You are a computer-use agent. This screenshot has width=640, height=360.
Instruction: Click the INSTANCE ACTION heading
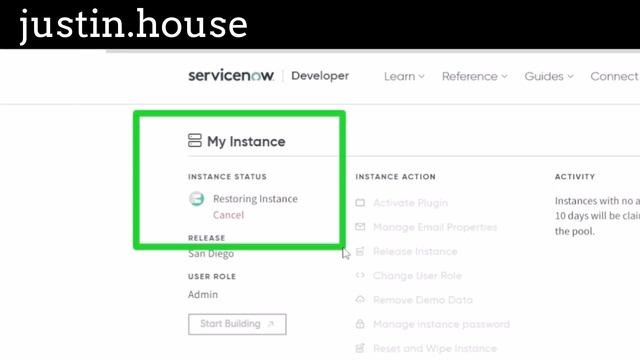(x=396, y=177)
